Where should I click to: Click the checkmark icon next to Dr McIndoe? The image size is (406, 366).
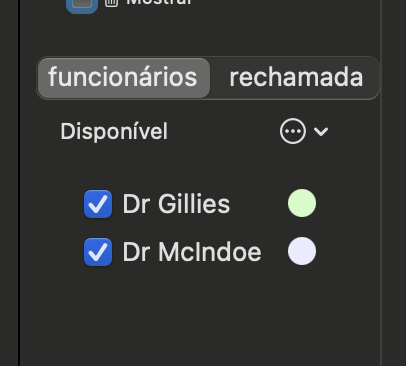[98, 252]
